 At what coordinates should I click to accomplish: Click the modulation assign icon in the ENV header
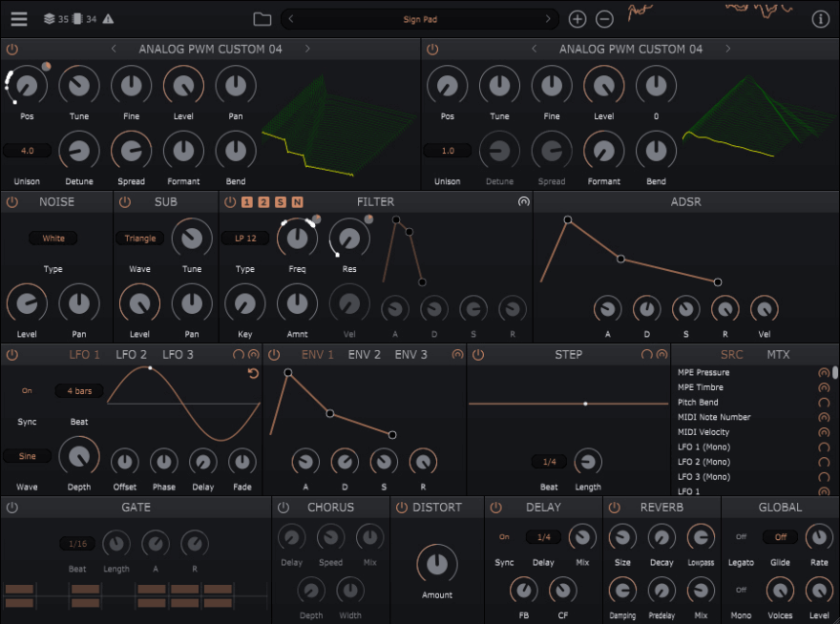(x=457, y=354)
